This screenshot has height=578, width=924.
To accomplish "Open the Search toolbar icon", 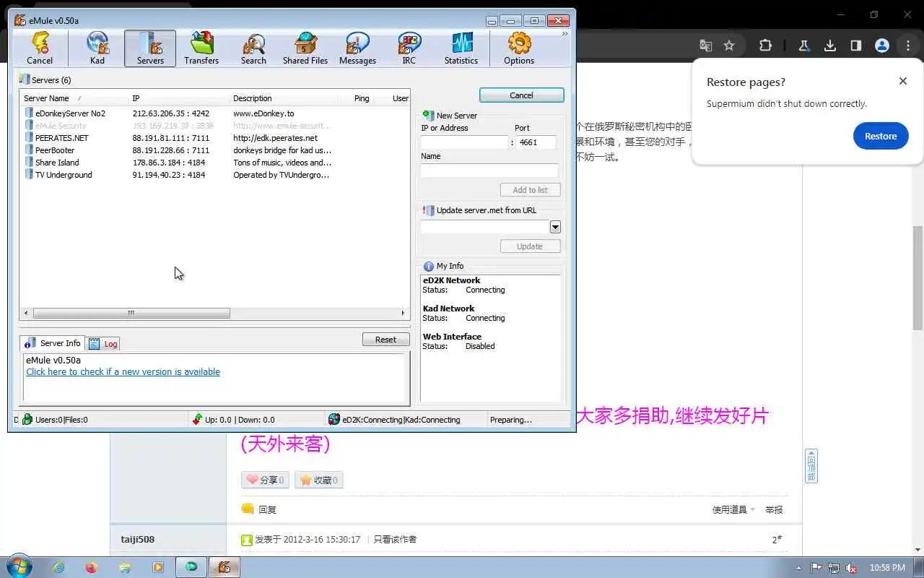I will [253, 48].
